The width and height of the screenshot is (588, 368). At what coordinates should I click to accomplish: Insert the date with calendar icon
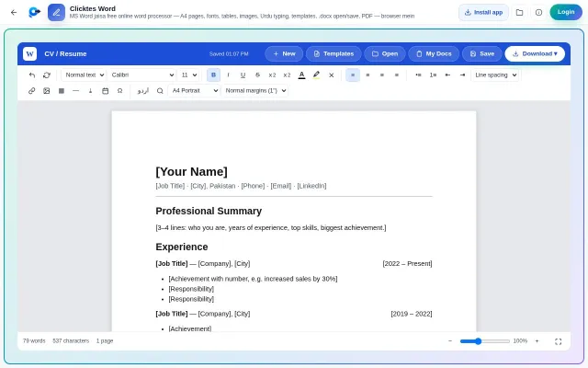(x=106, y=91)
